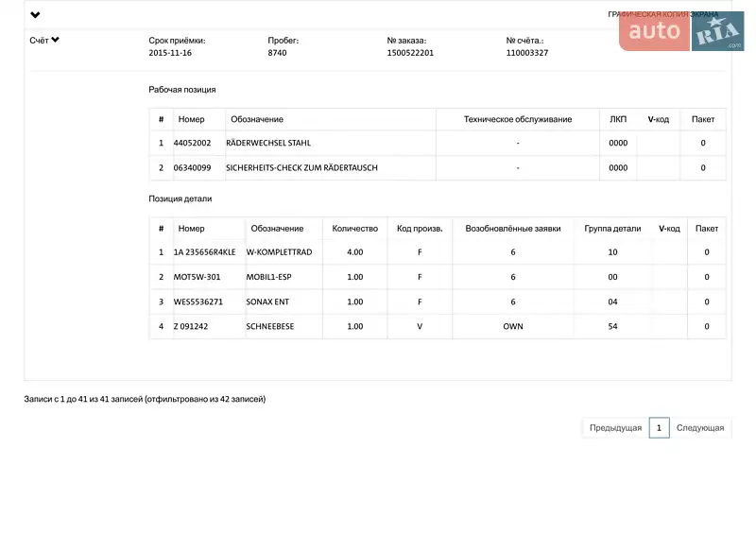Click part group 00 for MOBIL1-ESP

point(612,277)
